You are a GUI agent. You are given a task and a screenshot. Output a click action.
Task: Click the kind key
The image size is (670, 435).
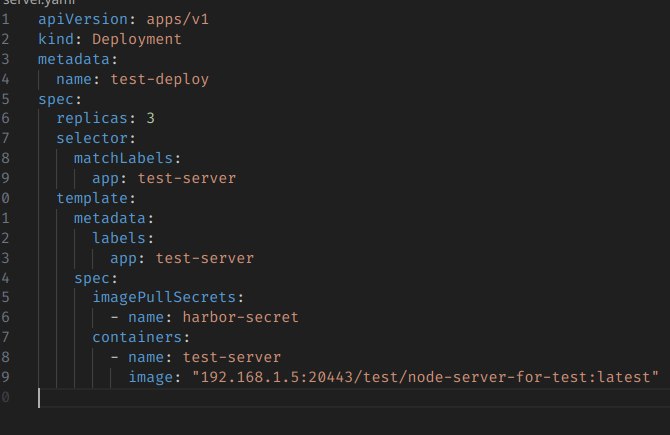click(56, 39)
